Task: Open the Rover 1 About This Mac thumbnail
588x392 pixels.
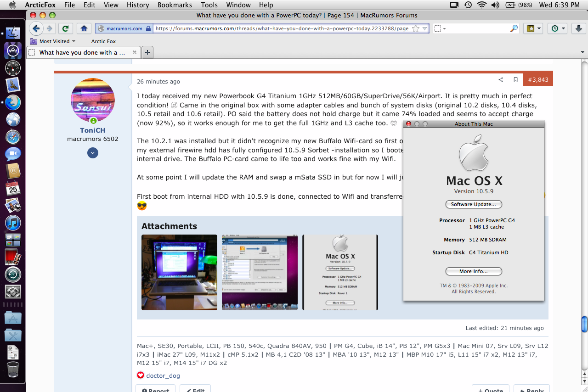Action: [x=340, y=272]
